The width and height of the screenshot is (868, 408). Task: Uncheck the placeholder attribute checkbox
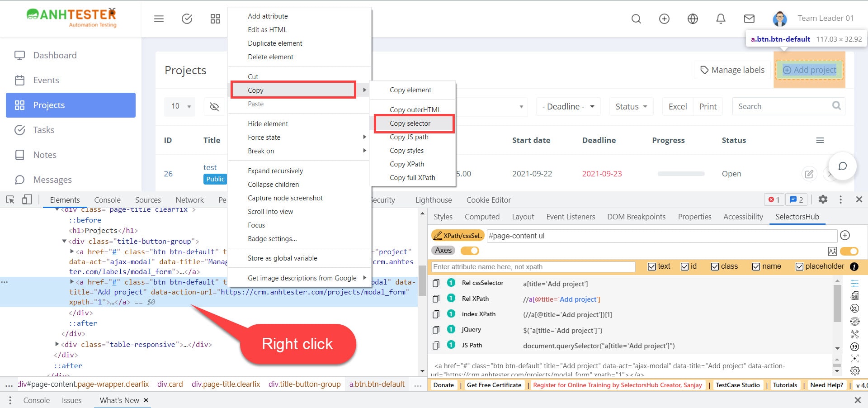click(799, 266)
